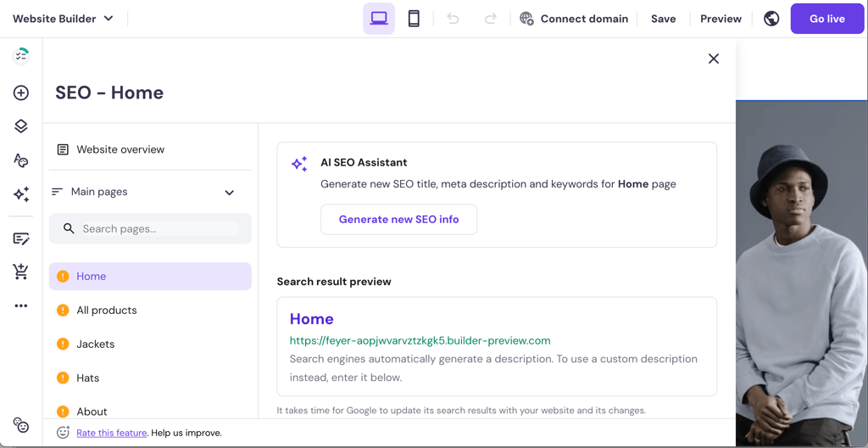
Task: Open the Rate this feature link
Action: (112, 433)
